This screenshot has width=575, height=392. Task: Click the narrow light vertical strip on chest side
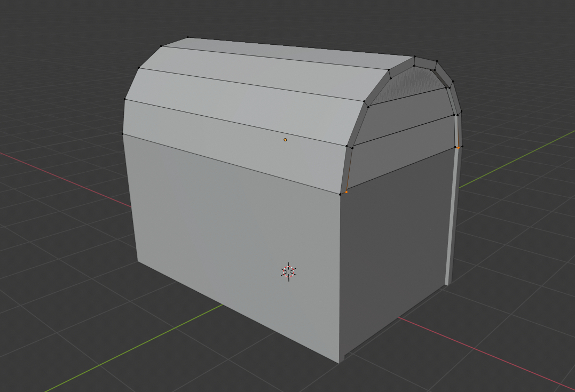click(452, 216)
